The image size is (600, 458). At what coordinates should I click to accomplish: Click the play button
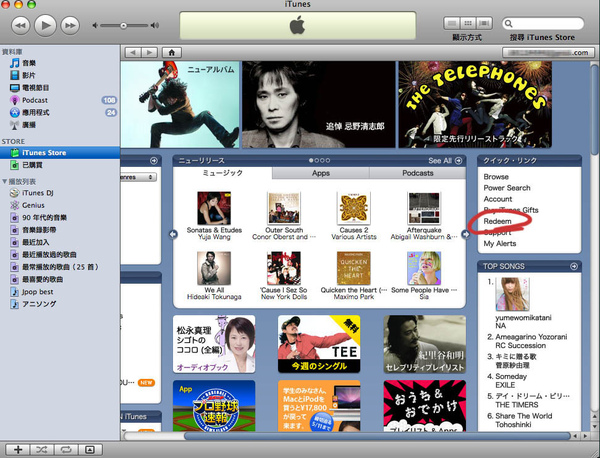[x=45, y=26]
